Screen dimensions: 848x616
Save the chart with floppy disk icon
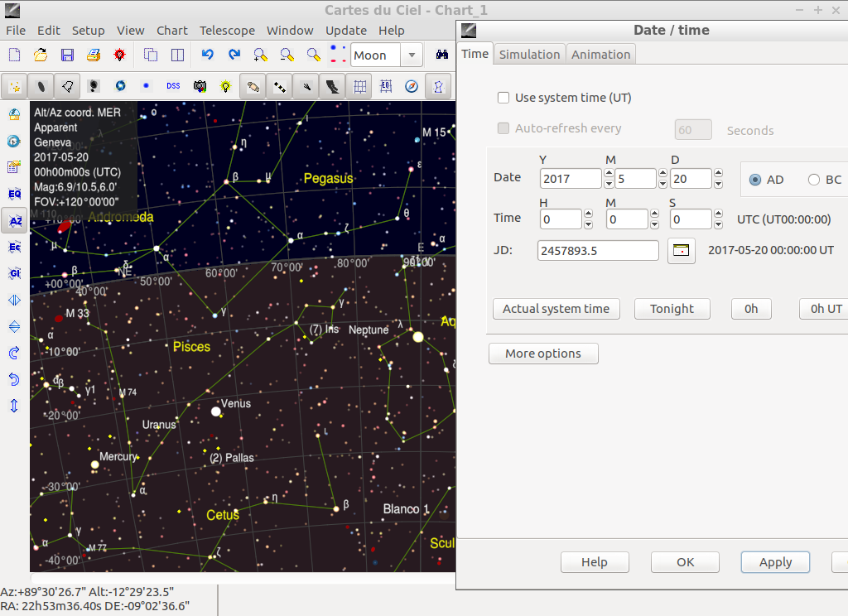pyautogui.click(x=67, y=55)
